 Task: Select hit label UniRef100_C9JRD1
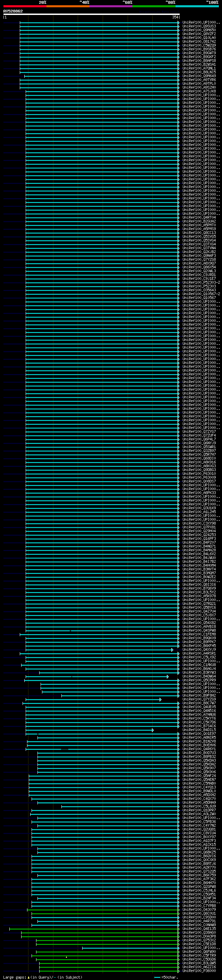(199, 274)
